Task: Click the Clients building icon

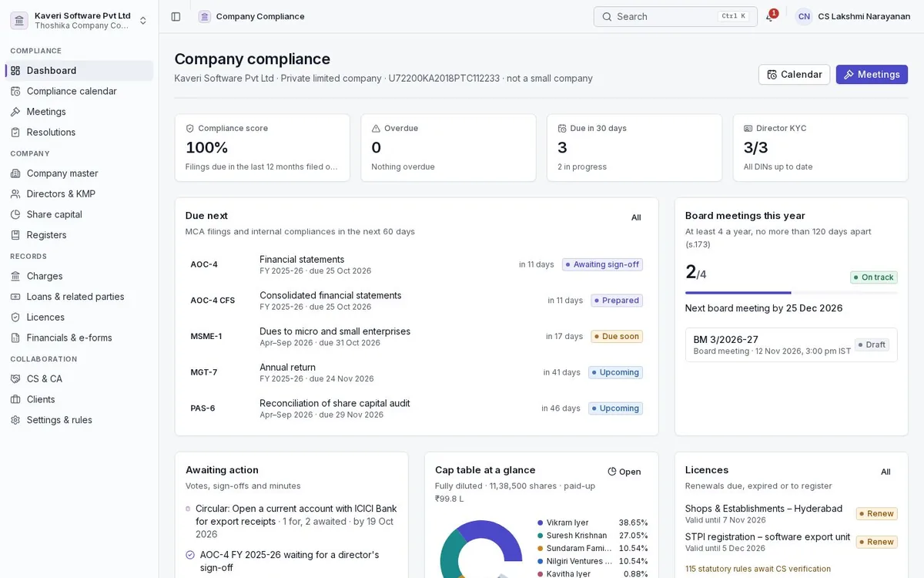Action: pos(15,399)
